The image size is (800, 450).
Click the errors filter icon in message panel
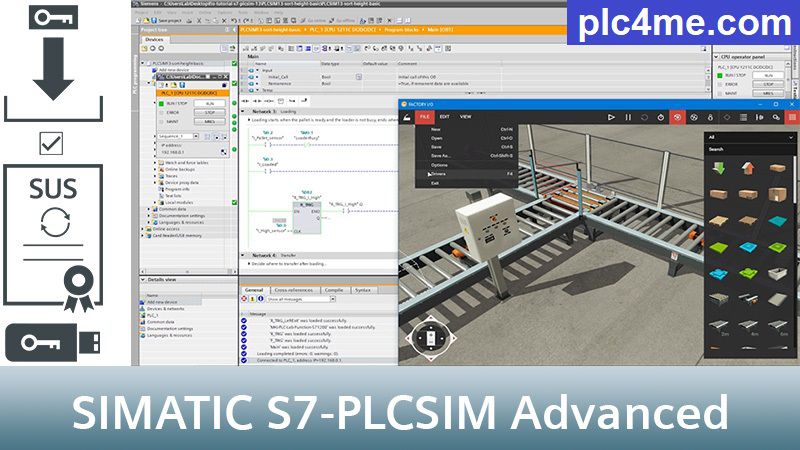pos(246,299)
